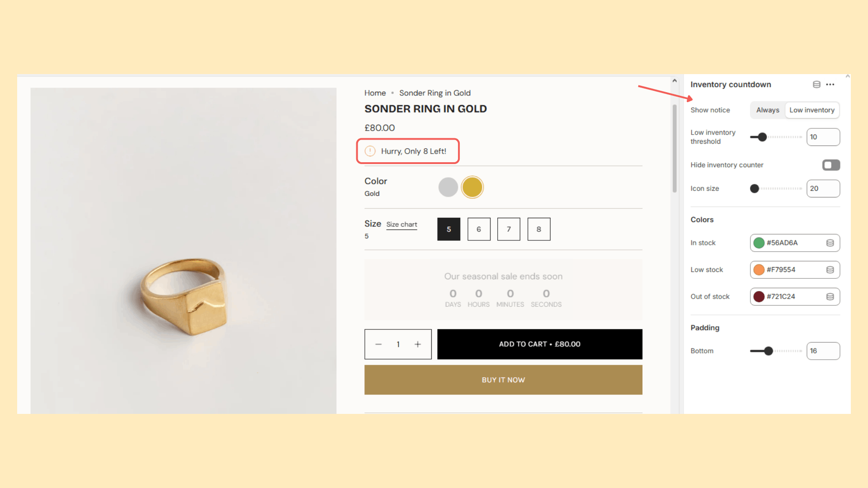Decrease quantity with the minus icon
Screen dimensions: 868x488
coord(378,344)
